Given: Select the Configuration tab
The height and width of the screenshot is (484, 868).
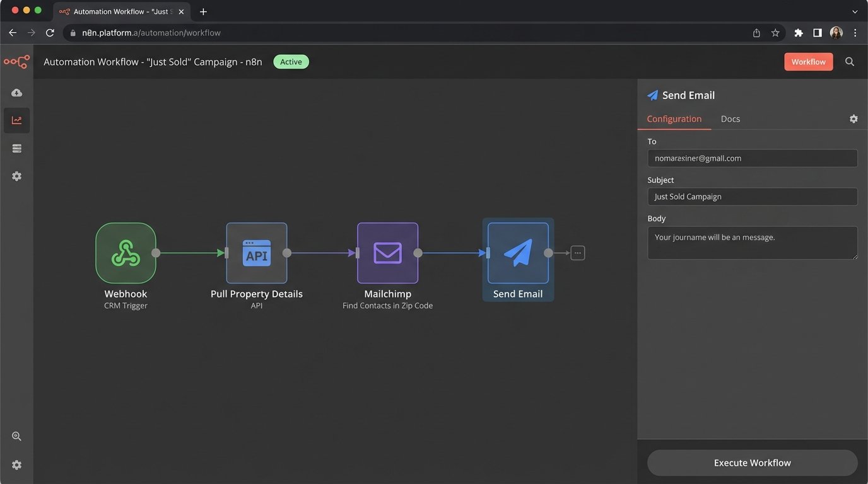Looking at the screenshot, I should tap(674, 119).
